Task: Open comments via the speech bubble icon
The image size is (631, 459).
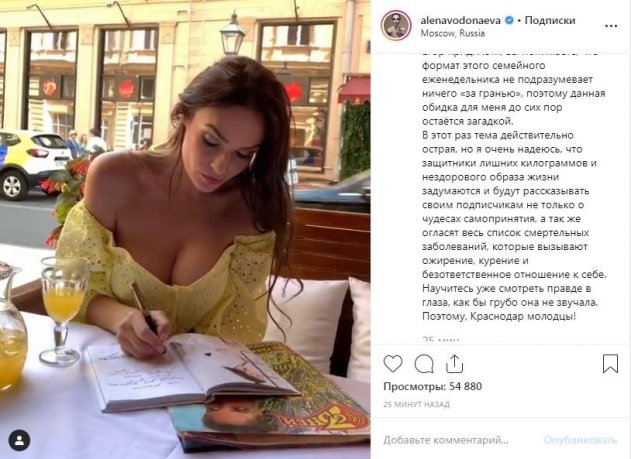Action: 424,364
